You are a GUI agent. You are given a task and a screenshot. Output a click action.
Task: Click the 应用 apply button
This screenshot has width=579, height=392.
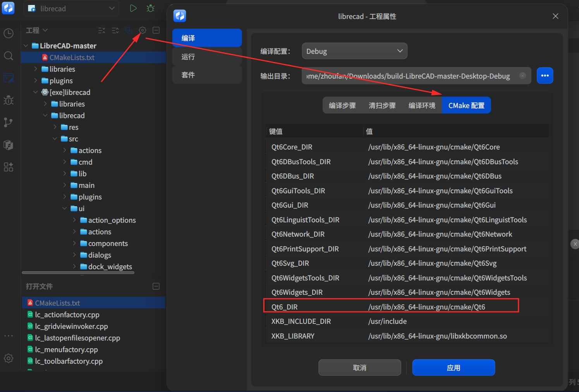(x=454, y=368)
